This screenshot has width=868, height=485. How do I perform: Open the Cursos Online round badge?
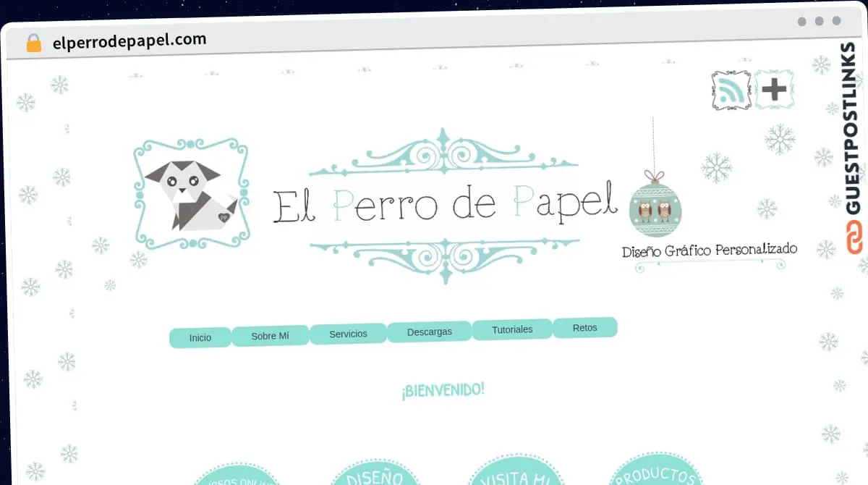click(x=236, y=474)
